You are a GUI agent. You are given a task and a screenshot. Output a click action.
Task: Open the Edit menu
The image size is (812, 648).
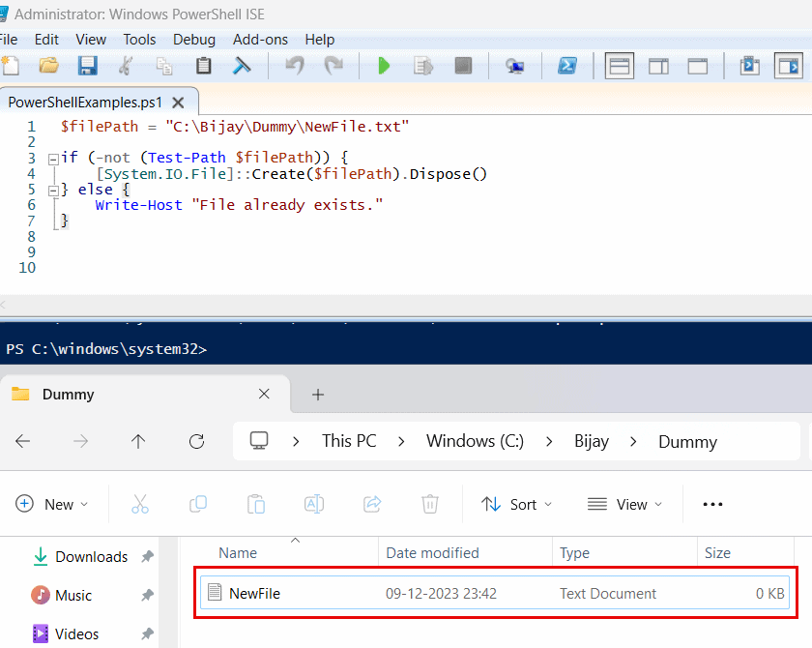click(46, 40)
